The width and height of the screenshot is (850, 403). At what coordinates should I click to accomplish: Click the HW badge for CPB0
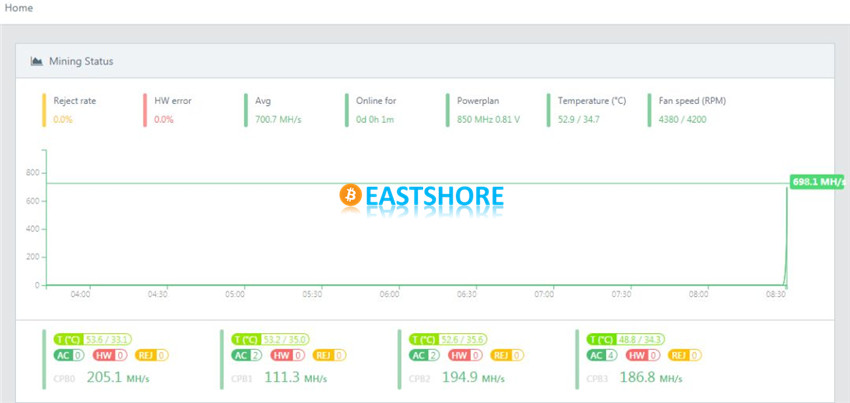(110, 356)
